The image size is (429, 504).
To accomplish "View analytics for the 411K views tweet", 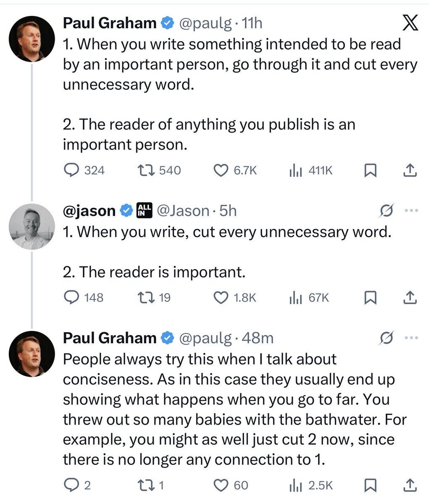I will click(295, 170).
